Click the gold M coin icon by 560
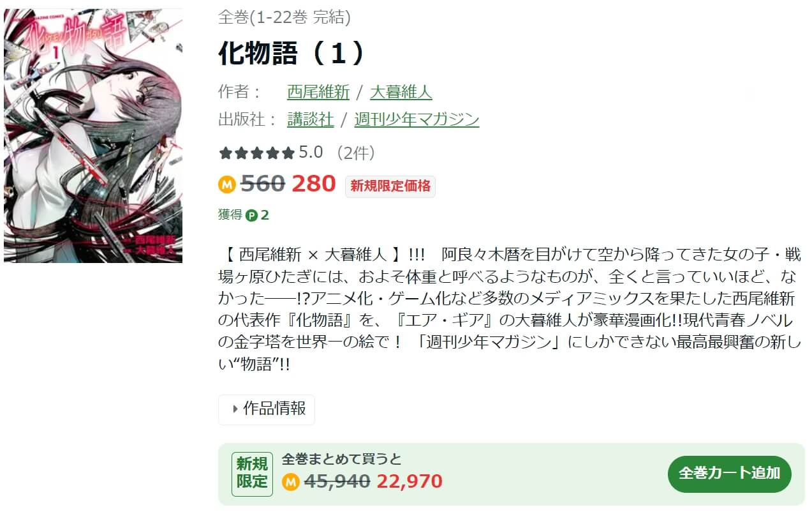This screenshot has height=519, width=812. coord(227,184)
